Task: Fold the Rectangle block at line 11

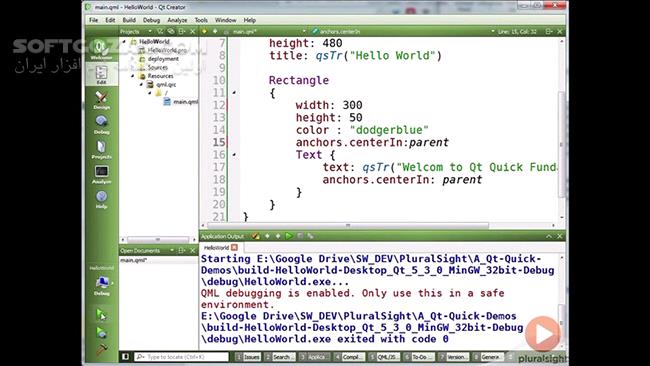Action: pos(234,93)
